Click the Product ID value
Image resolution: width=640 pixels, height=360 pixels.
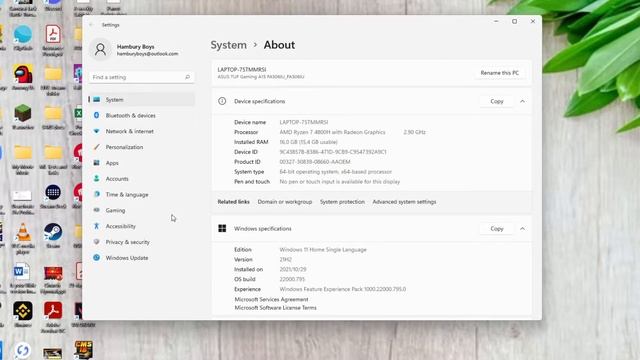[315, 162]
